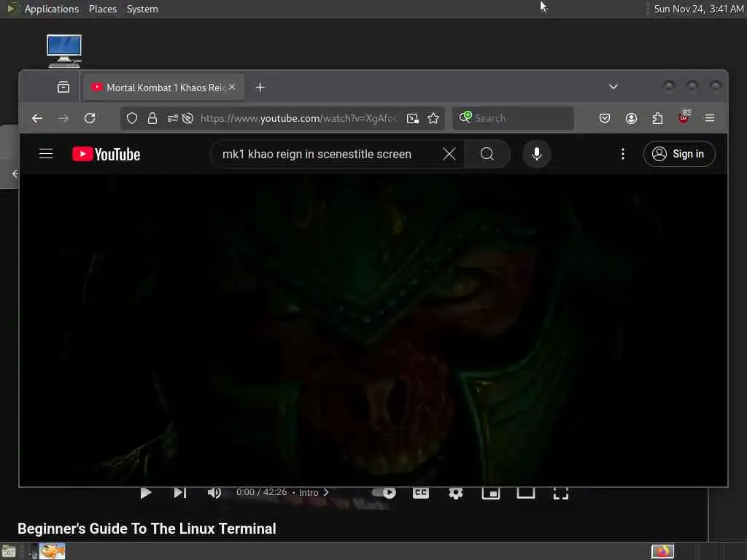Open the Applications menu
747x560 pixels.
[52, 9]
